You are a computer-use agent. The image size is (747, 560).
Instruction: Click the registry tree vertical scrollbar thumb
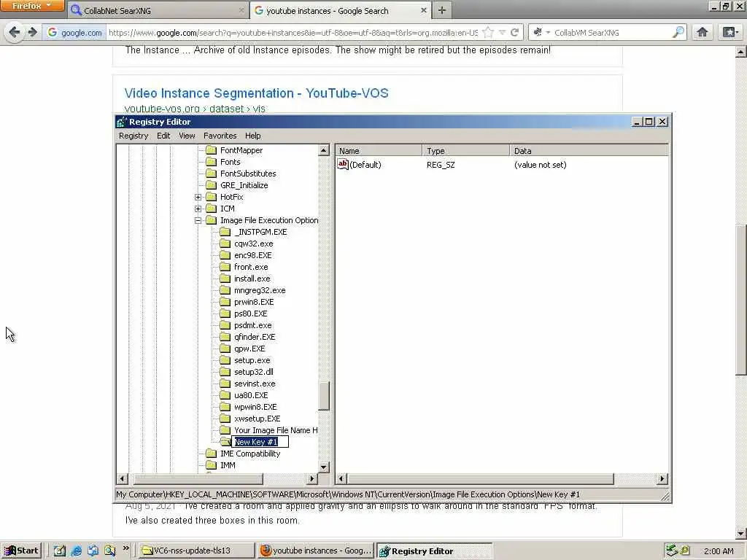324,394
